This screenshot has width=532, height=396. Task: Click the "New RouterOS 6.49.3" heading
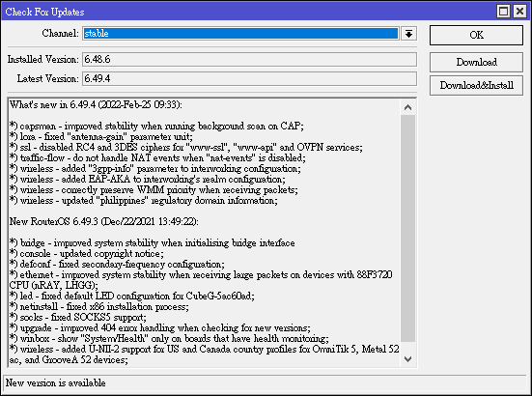point(104,221)
